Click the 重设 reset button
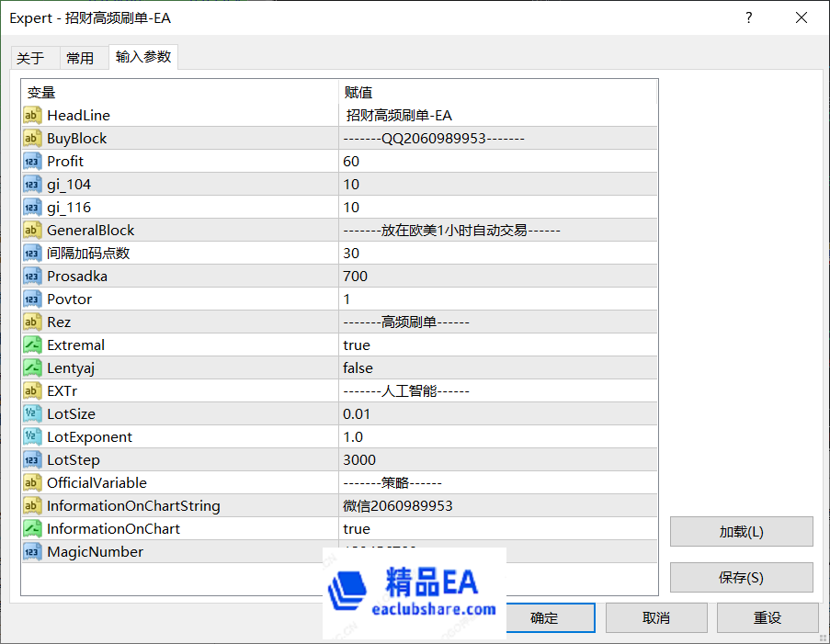The height and width of the screenshot is (644, 830). 767,618
